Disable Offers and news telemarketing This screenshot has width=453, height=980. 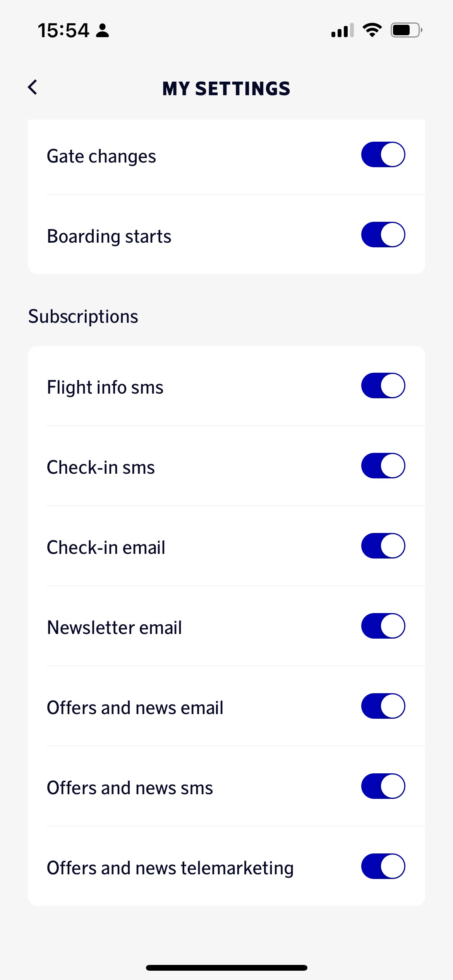pyautogui.click(x=383, y=866)
